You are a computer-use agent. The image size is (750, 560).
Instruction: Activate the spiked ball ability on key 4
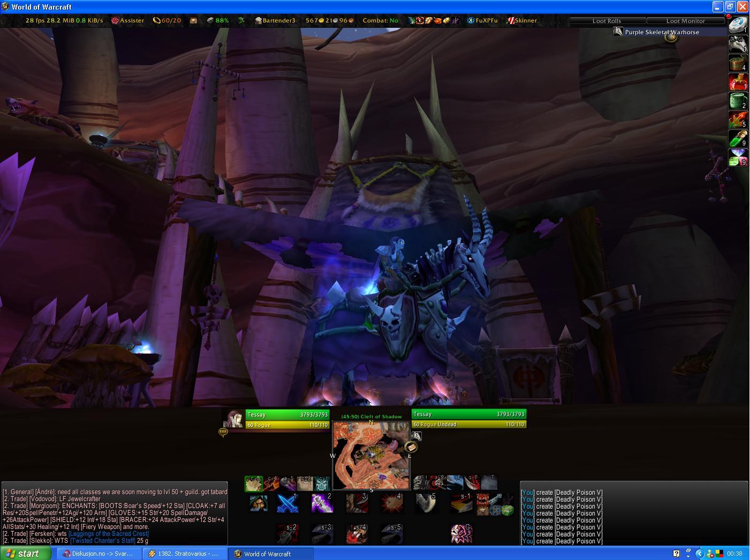point(391,503)
